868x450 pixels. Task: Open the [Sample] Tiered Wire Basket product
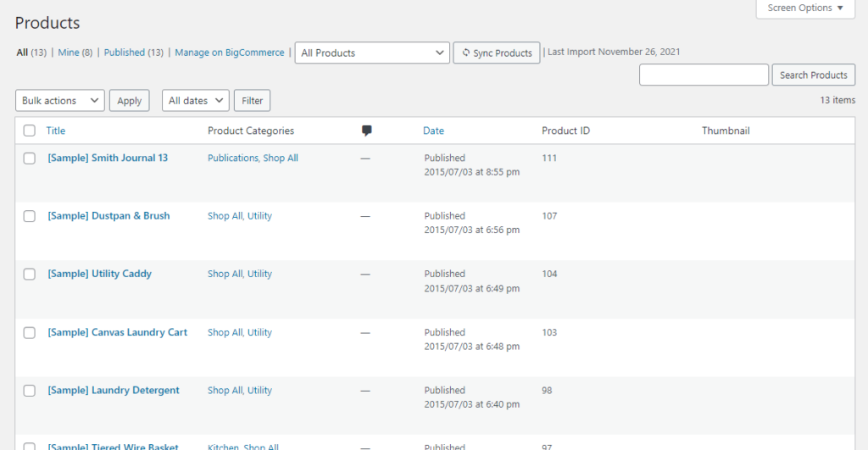coord(113,446)
